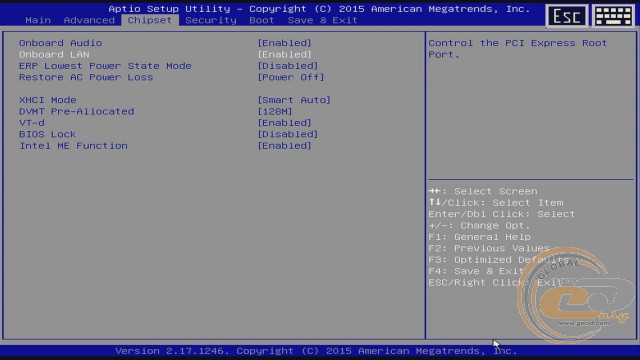Select the Onboard Audio setting label

(x=60, y=43)
